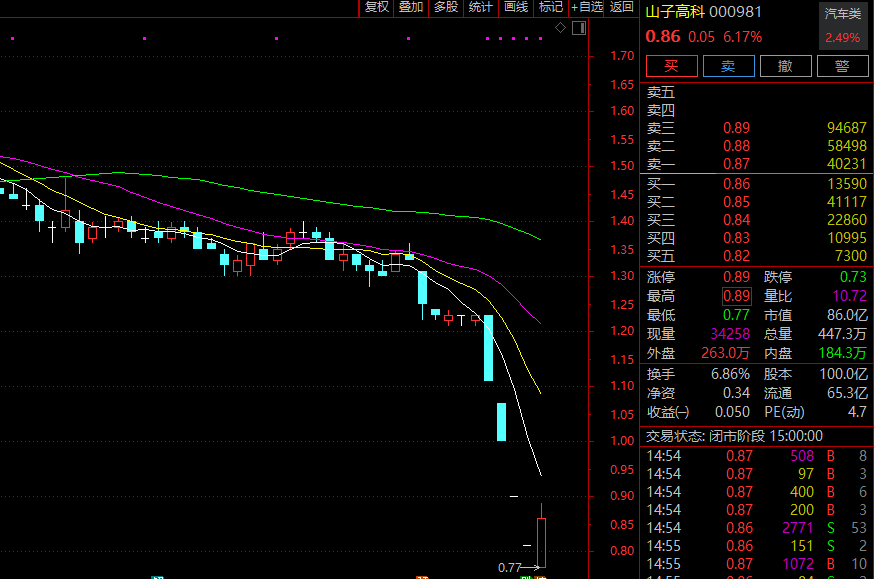
Task: Click the 交易状态 闭市阶段 status line
Action: coord(734,436)
